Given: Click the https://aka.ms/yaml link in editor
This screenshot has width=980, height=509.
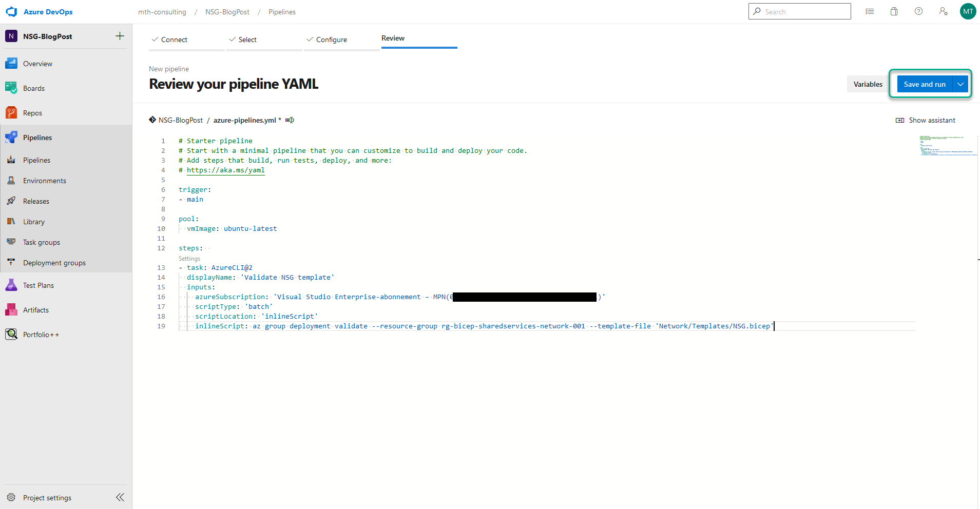Looking at the screenshot, I should coord(225,170).
